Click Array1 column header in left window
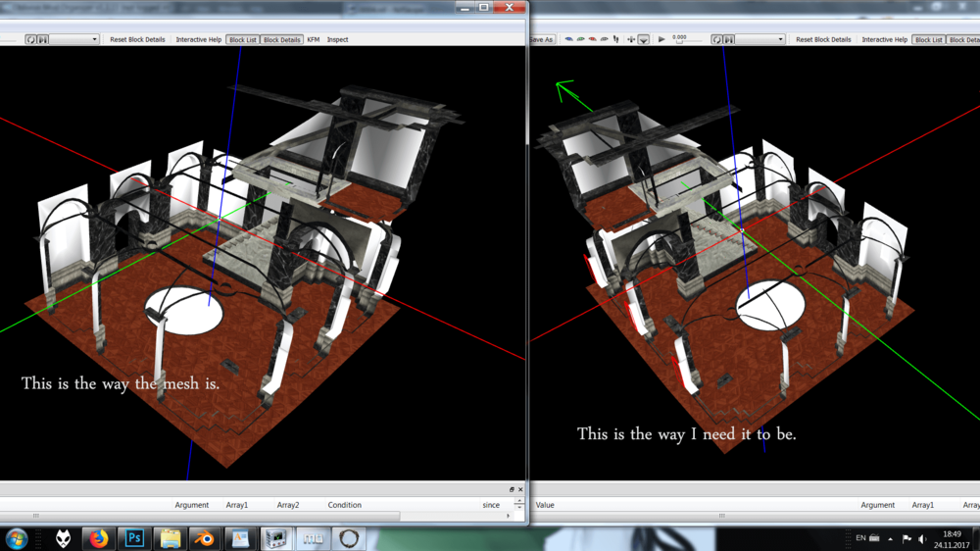The image size is (980, 551). coord(237,505)
